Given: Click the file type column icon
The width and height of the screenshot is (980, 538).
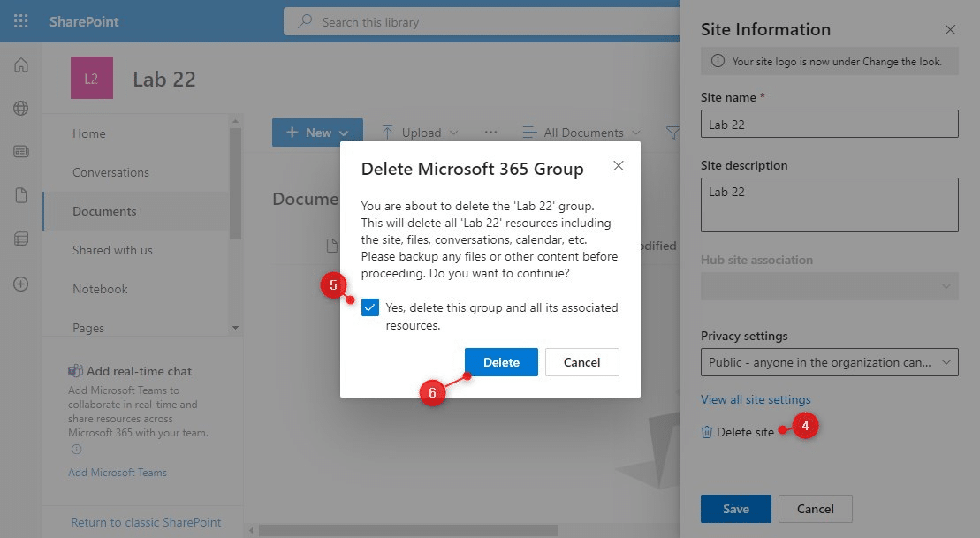Looking at the screenshot, I should (x=332, y=246).
